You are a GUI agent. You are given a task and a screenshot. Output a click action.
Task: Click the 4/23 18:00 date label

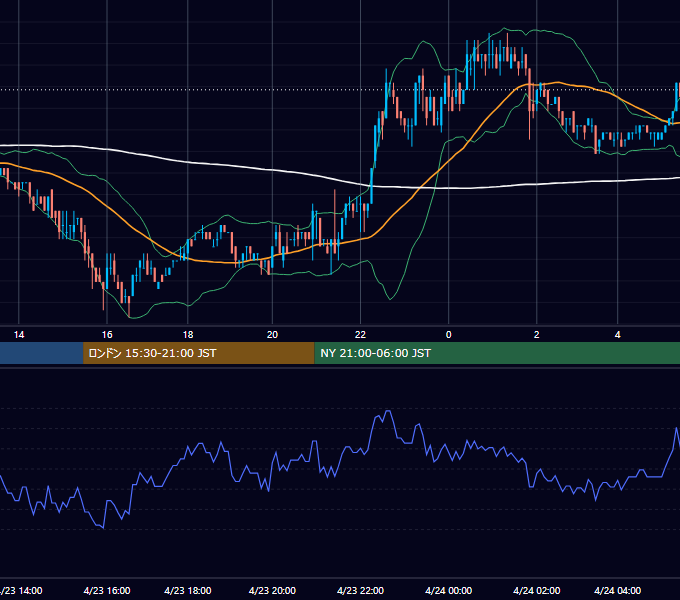(188, 590)
